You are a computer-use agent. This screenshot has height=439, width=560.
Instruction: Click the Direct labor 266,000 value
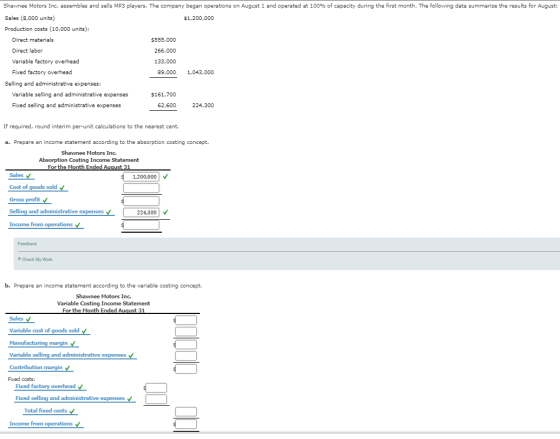[x=165, y=51]
